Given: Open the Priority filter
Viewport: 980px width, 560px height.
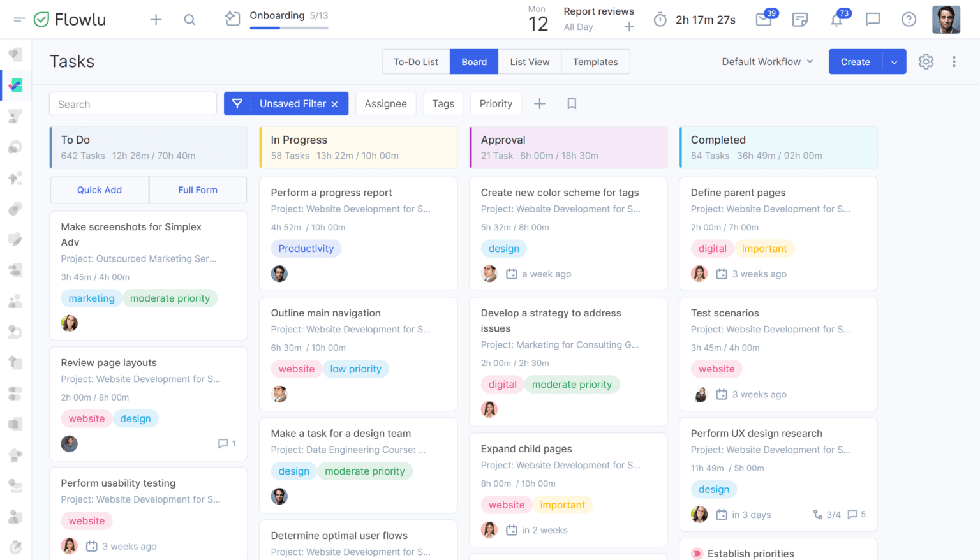Looking at the screenshot, I should pyautogui.click(x=496, y=103).
